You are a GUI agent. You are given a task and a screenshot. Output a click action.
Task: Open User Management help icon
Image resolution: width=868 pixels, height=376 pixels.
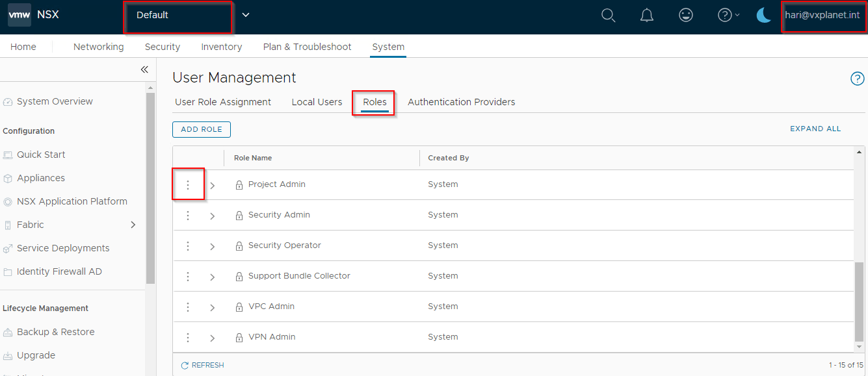tap(857, 79)
